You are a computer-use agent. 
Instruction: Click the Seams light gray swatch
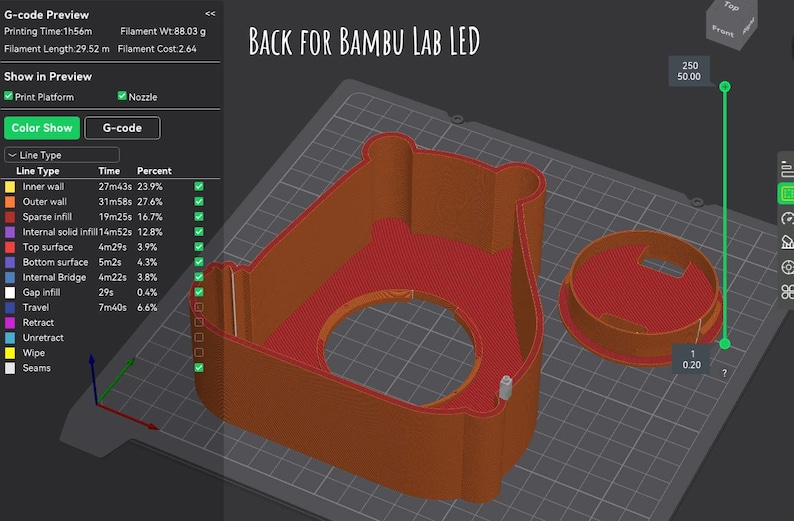click(x=10, y=368)
